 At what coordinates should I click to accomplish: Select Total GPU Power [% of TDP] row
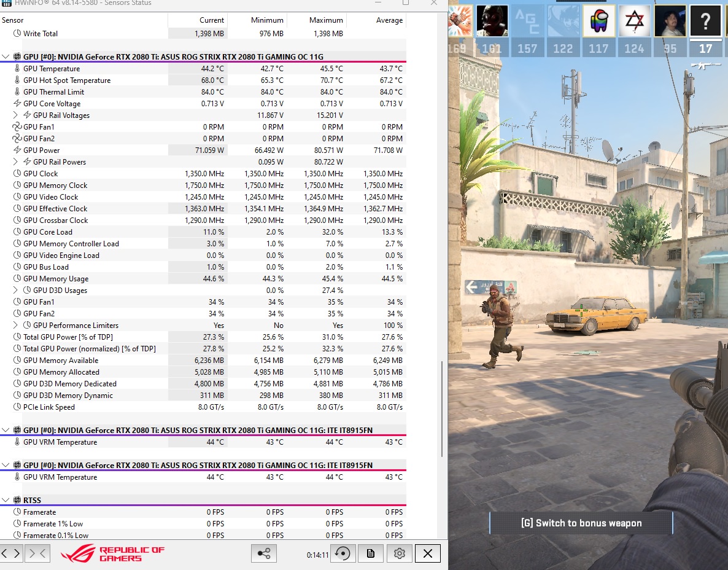click(x=203, y=337)
